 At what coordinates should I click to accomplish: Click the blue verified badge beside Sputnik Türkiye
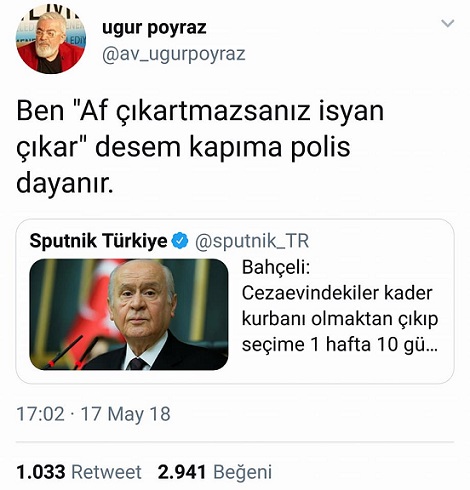pyautogui.click(x=180, y=241)
